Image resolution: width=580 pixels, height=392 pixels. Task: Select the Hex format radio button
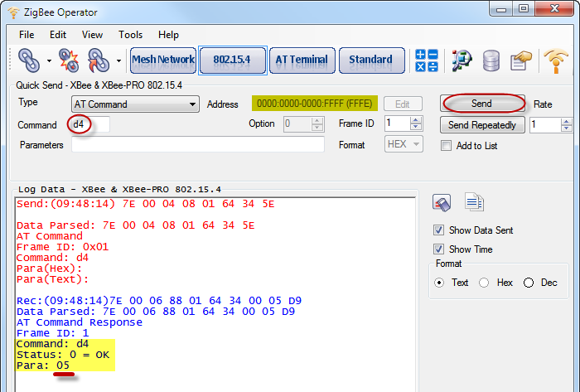(484, 283)
